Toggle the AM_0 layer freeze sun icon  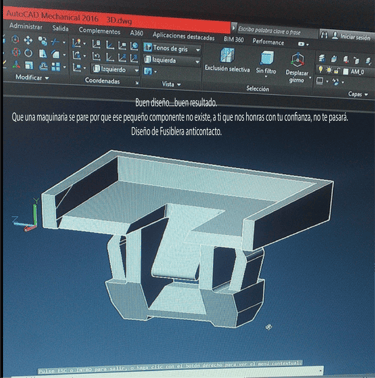click(x=329, y=70)
